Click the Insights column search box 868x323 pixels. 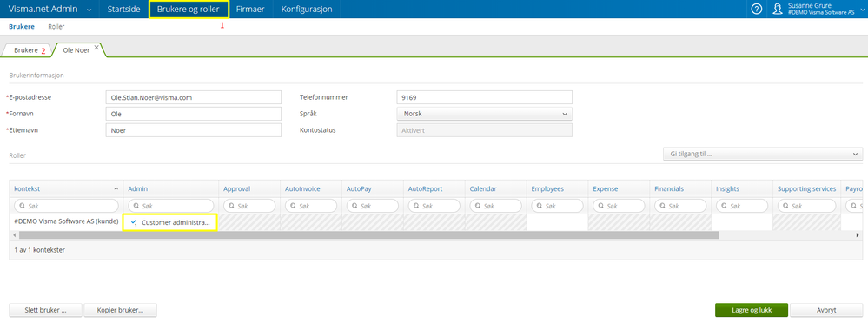click(741, 206)
